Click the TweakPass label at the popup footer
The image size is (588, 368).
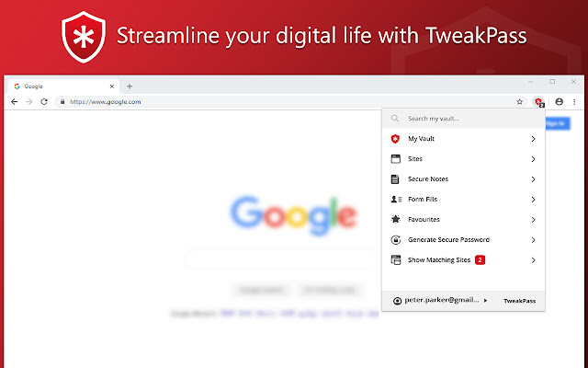[x=519, y=301]
